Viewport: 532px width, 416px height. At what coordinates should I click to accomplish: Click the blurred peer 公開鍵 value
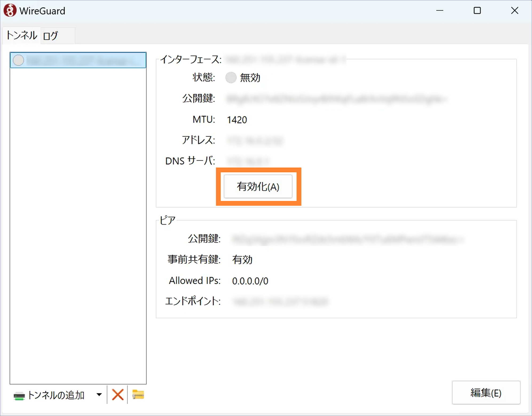click(348, 239)
